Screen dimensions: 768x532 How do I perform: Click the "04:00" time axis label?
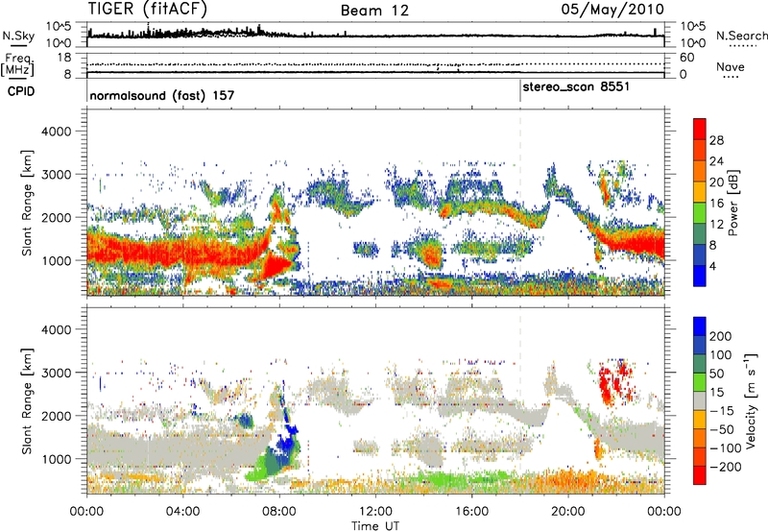(183, 512)
